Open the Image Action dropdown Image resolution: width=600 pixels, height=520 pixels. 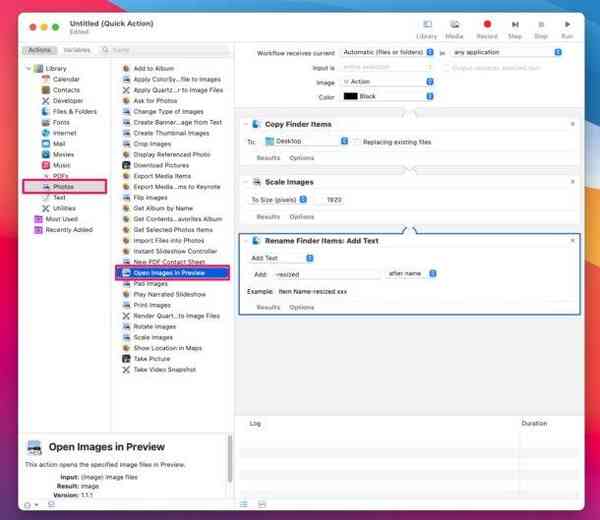pos(387,82)
